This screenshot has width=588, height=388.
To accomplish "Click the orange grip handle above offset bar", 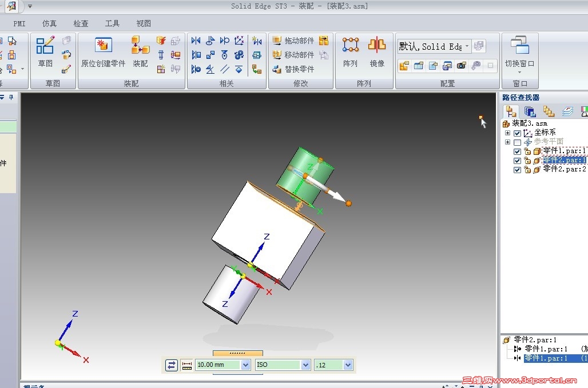I will [x=238, y=353].
